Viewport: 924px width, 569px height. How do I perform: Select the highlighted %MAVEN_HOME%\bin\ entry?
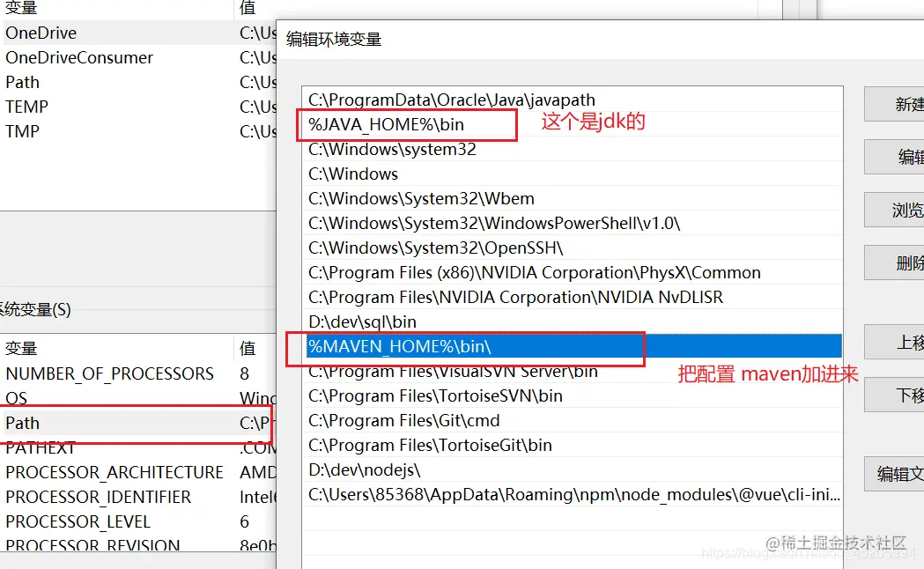[x=573, y=346]
